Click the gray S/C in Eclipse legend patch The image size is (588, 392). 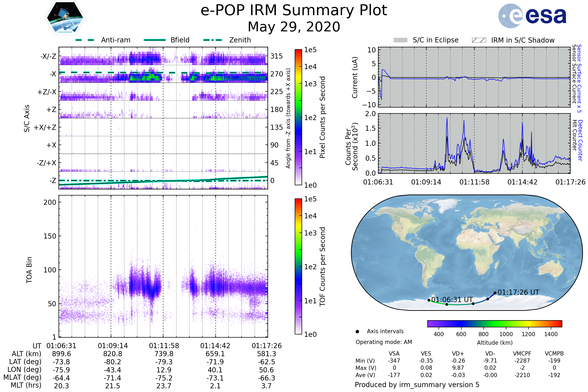400,40
